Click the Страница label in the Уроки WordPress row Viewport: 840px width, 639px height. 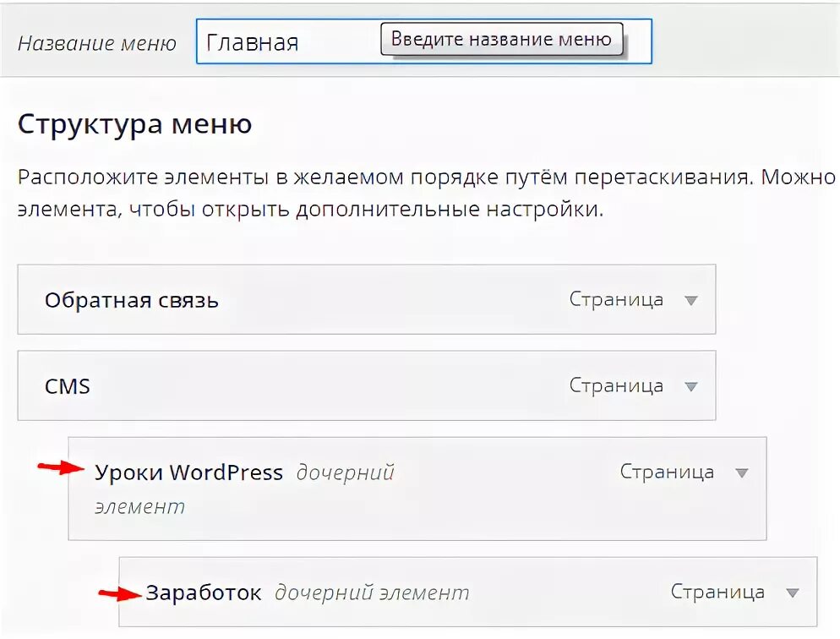(667, 472)
